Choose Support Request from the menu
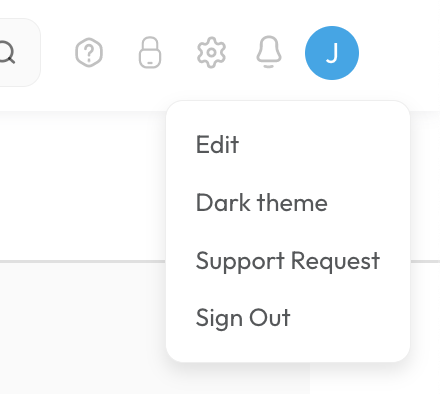 coord(288,261)
